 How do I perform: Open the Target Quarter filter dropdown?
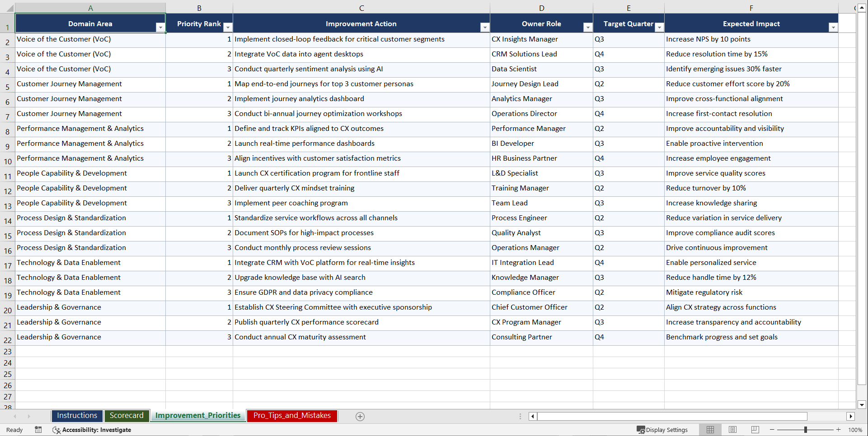pos(659,27)
